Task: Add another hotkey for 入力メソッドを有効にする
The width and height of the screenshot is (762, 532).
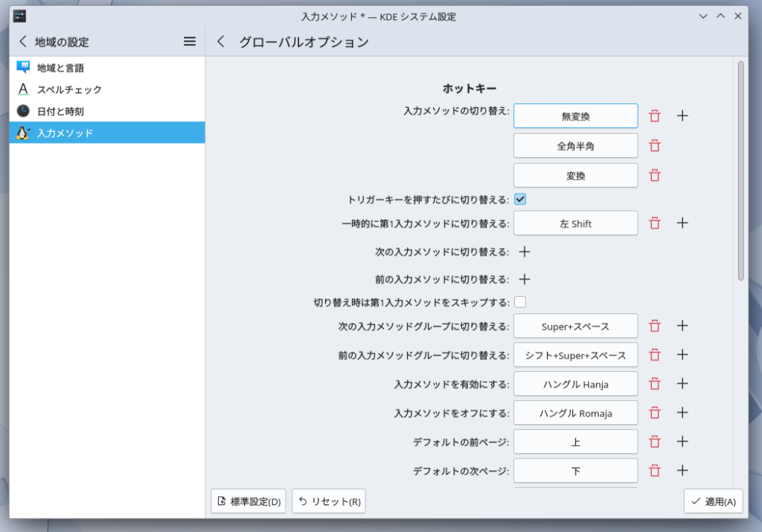Action: [682, 384]
